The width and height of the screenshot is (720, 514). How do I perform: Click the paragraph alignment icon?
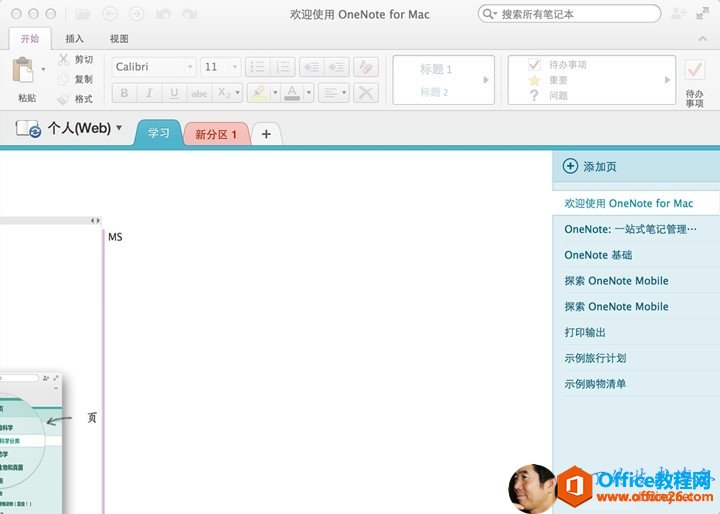tap(333, 93)
